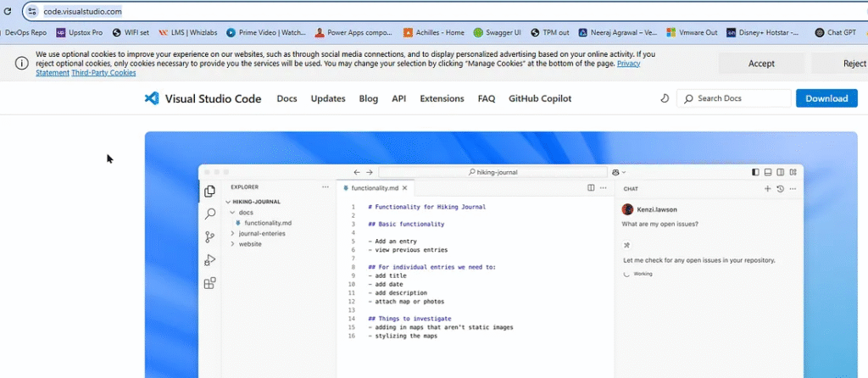Viewport: 868px width, 378px height.
Task: Toggle secondary side bar layout icon
Action: 780,172
